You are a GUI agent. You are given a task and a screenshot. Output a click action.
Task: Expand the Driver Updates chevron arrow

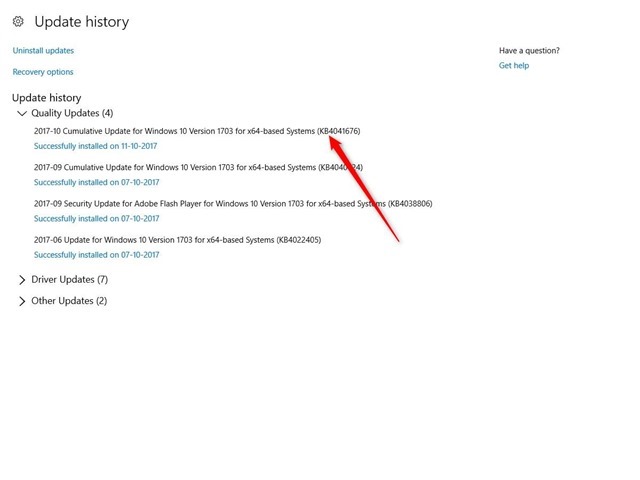point(22,280)
